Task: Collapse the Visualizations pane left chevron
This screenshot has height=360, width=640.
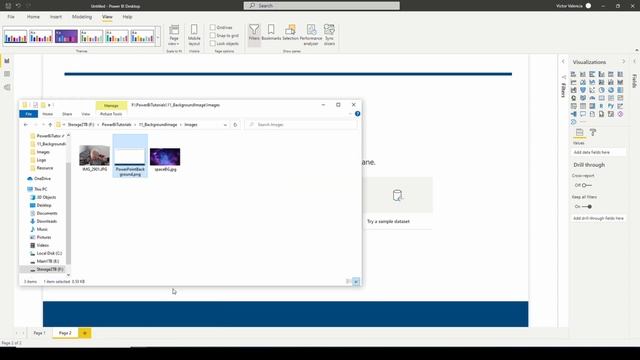Action: [x=563, y=62]
